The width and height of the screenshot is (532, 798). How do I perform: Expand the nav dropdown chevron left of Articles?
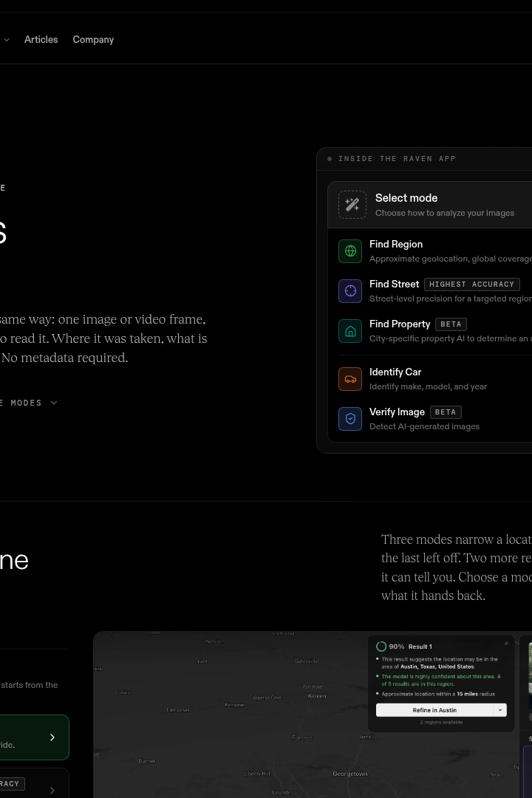pyautogui.click(x=7, y=40)
